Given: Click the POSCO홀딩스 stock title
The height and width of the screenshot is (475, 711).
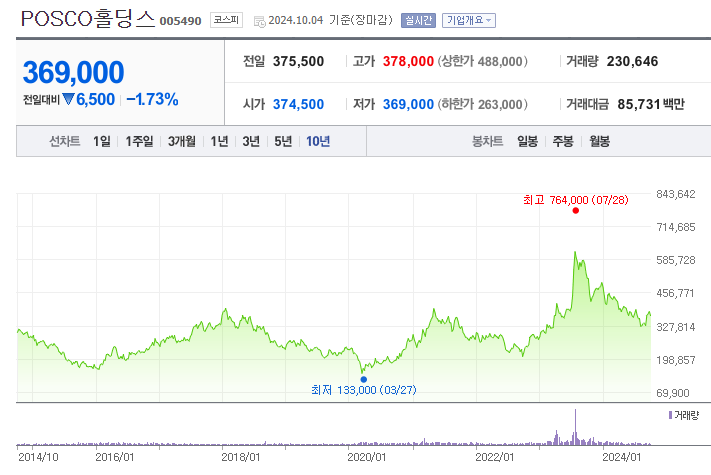Looking at the screenshot, I should (x=88, y=19).
